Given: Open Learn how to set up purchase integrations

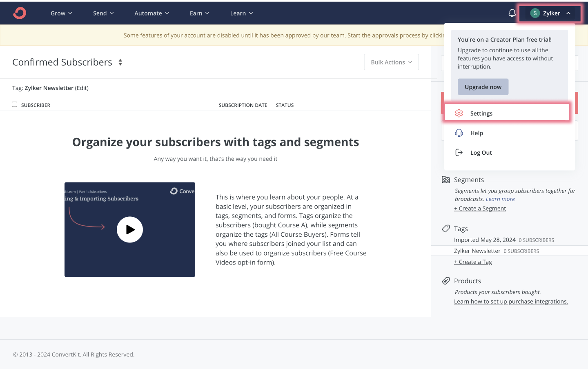Looking at the screenshot, I should coord(511,302).
